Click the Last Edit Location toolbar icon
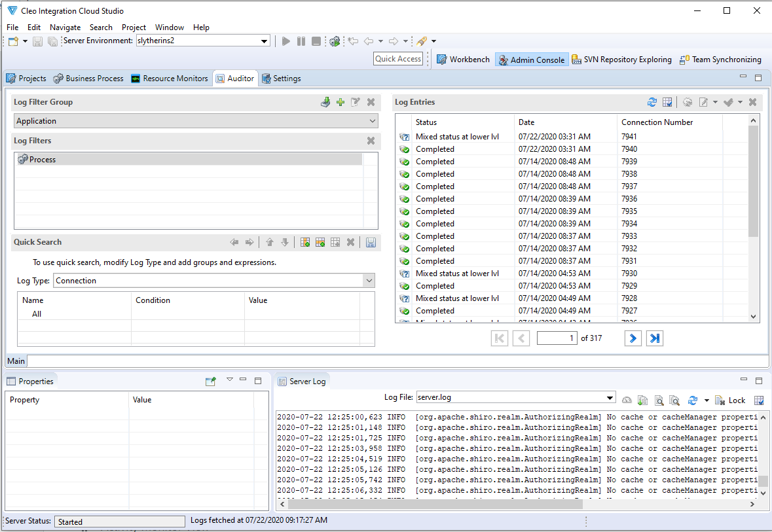772x532 pixels. (x=353, y=41)
